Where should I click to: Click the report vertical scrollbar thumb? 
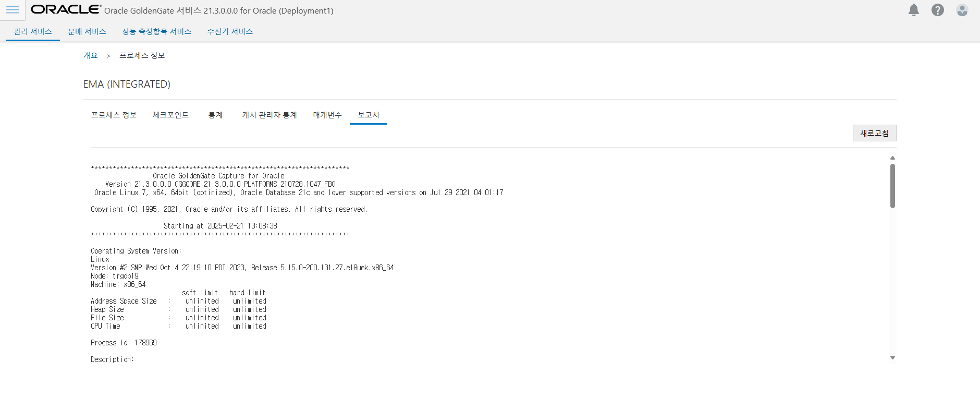(x=892, y=186)
